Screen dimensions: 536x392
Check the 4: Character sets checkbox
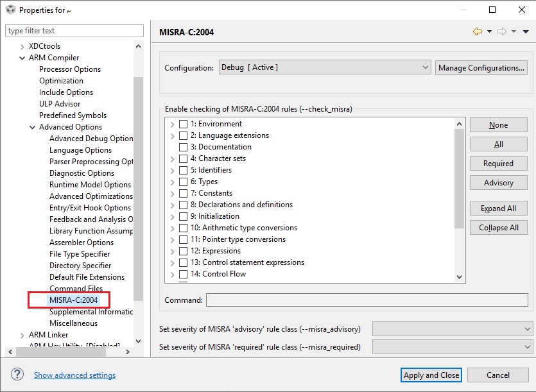183,158
